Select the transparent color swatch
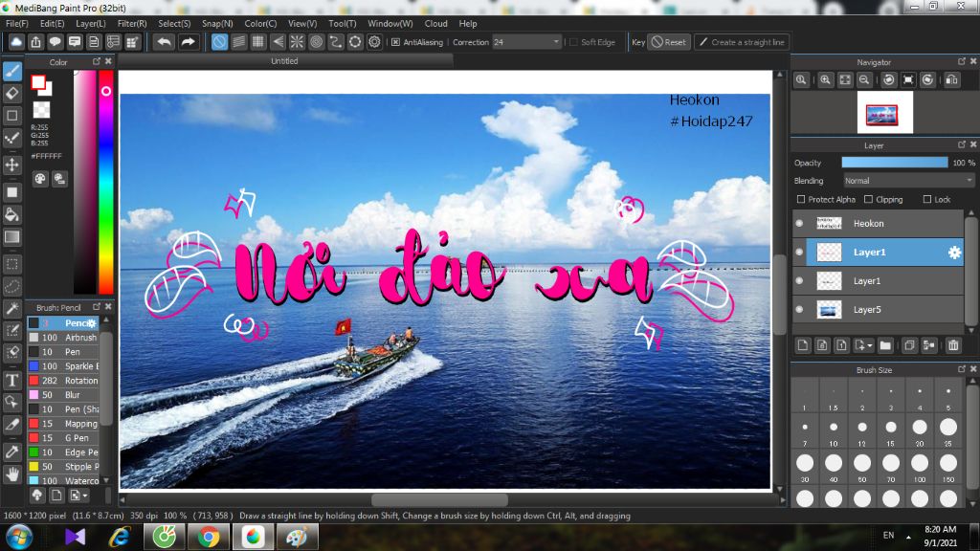 click(41, 110)
